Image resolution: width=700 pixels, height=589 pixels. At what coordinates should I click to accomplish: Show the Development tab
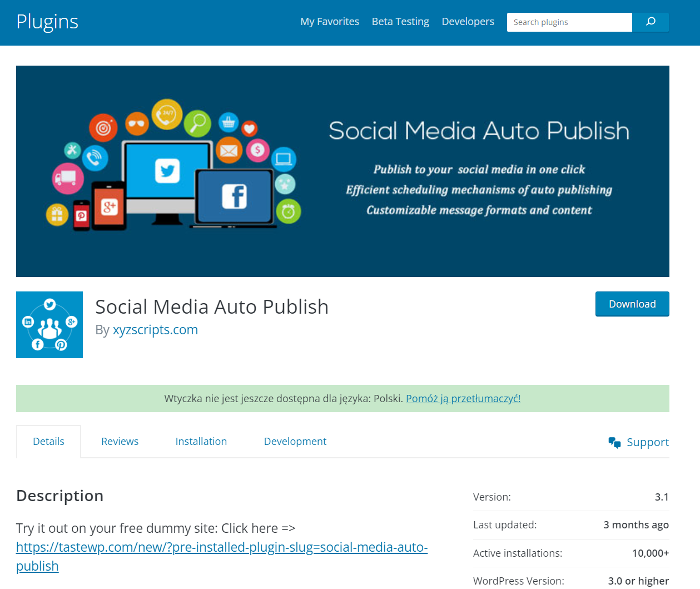pos(295,442)
